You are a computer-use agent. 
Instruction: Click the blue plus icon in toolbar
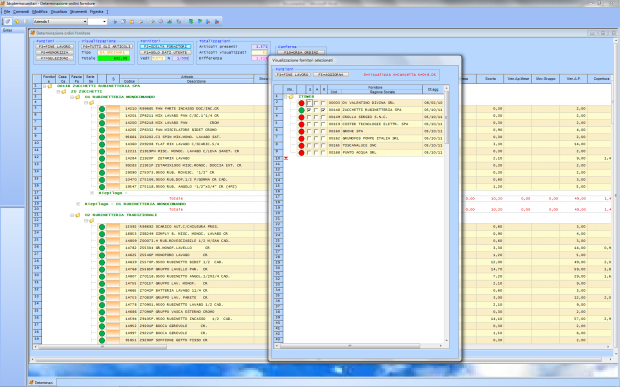tap(115, 22)
